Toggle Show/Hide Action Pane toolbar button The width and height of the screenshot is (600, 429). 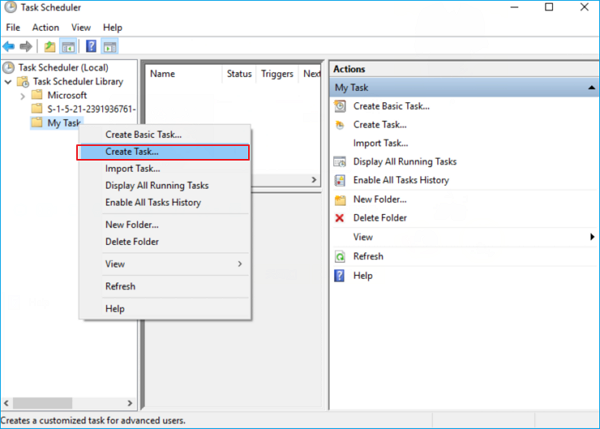[110, 47]
